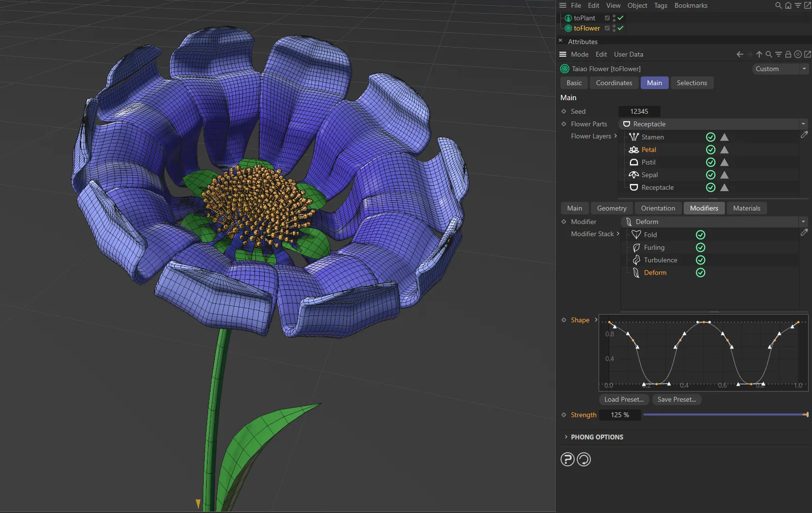Open the Object menu
Viewport: 812px width, 513px height.
[x=637, y=5]
